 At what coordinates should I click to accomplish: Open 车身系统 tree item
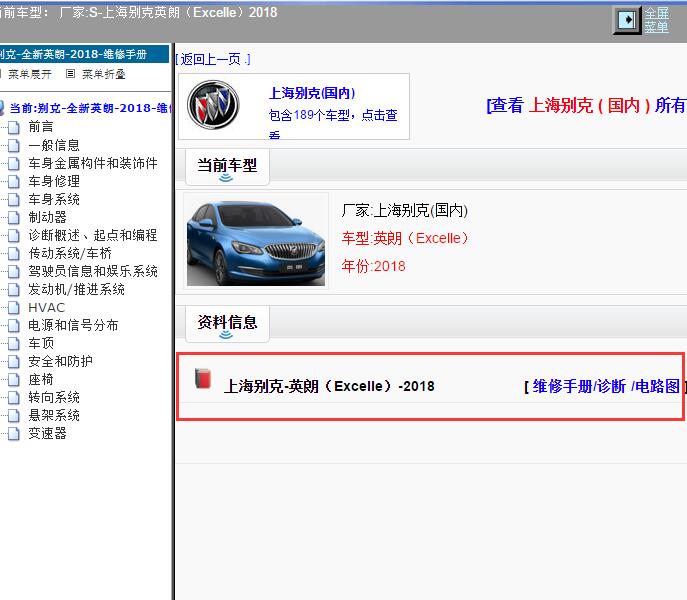[x=54, y=199]
